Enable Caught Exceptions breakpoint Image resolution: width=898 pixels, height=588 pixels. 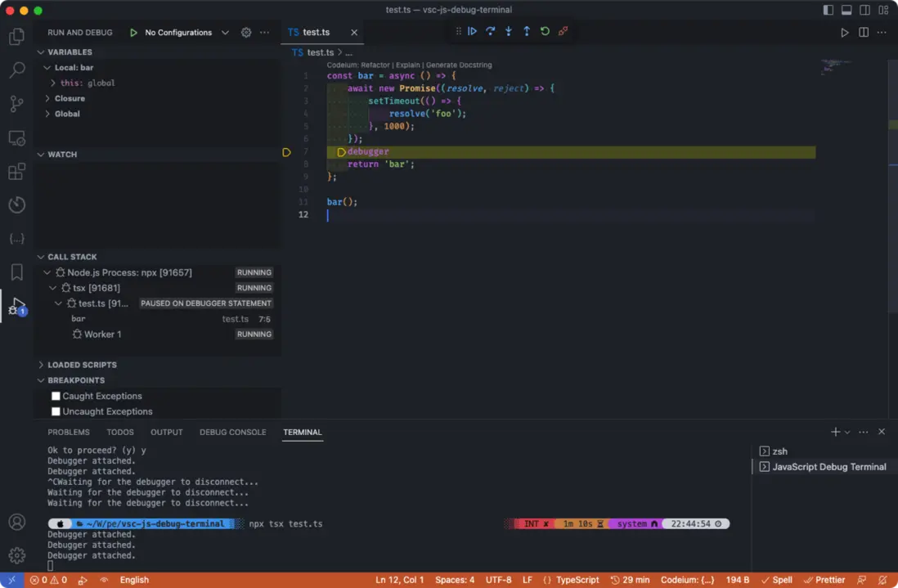click(56, 397)
